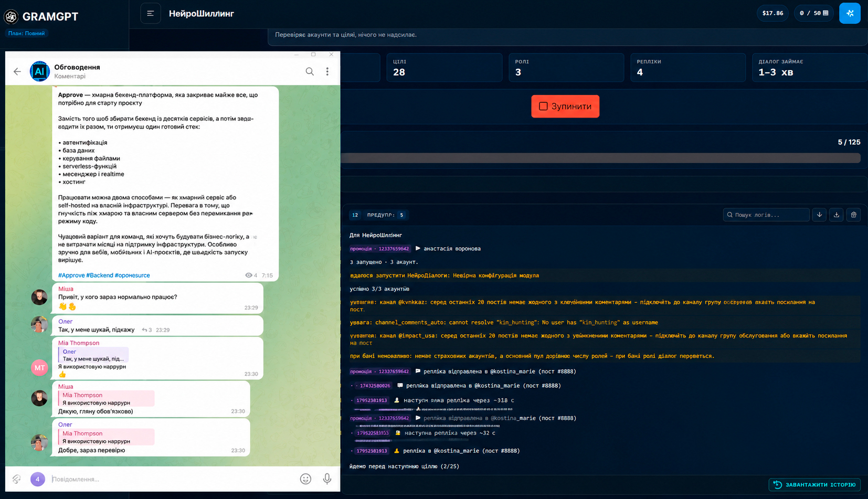Viewport: 868px width, 499px height.
Task: Open the hamburger menu next to НейроШиллинг
Action: click(150, 14)
